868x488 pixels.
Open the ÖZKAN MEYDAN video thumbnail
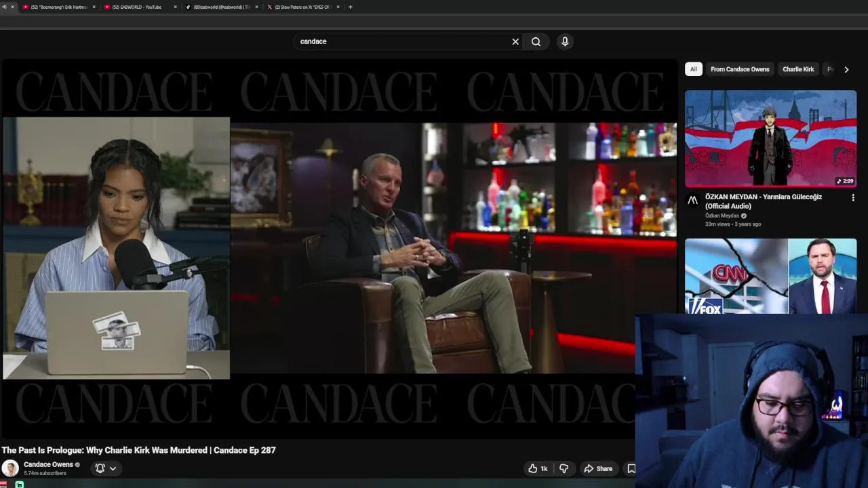[x=770, y=139]
